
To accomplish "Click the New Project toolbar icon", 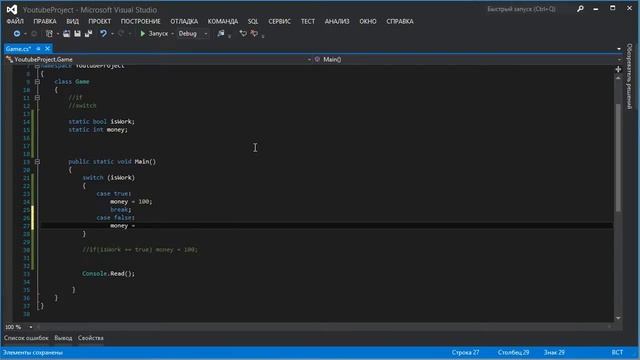I will coord(49,33).
